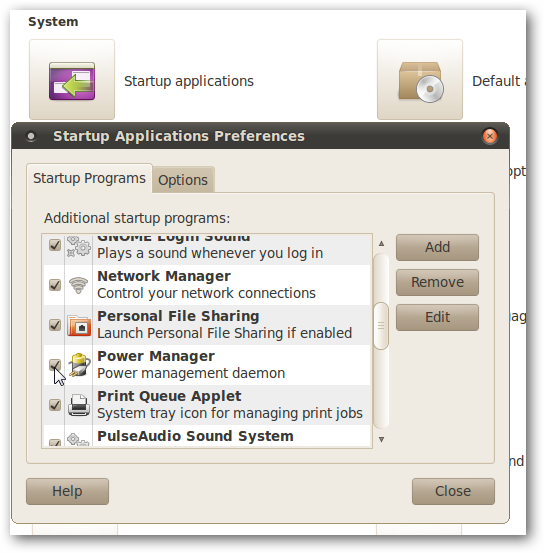544x553 pixels.
Task: Click the Close button at bottom
Action: (453, 491)
